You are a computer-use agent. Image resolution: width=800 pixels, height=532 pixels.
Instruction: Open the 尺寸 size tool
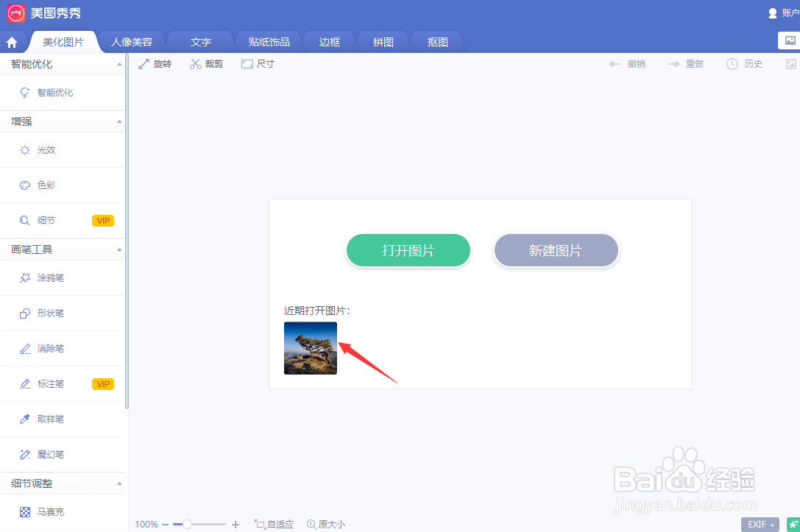257,64
